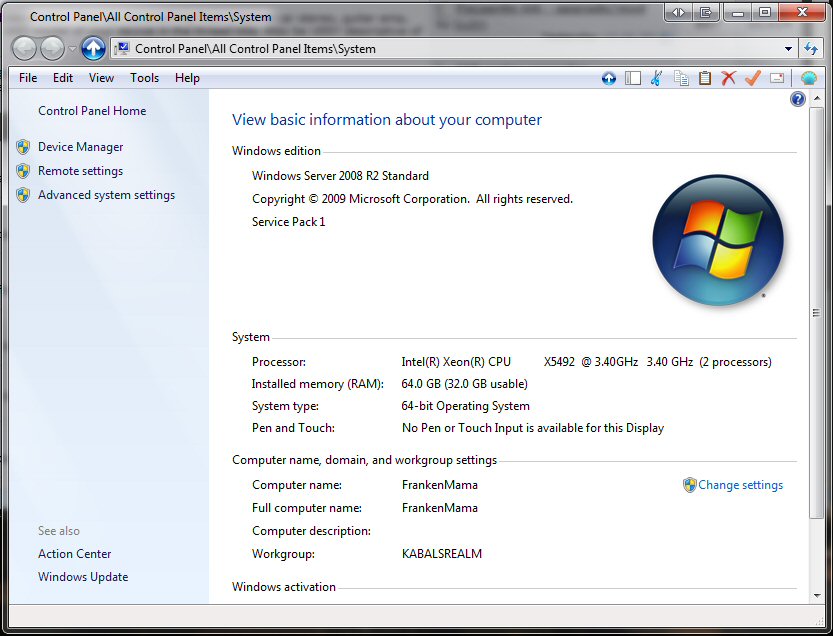833x636 pixels.
Task: Click the clipboard Paste icon
Action: 704,78
